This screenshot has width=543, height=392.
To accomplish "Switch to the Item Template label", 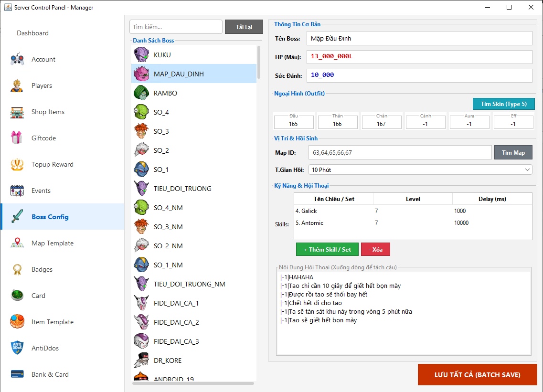I will pyautogui.click(x=52, y=322).
